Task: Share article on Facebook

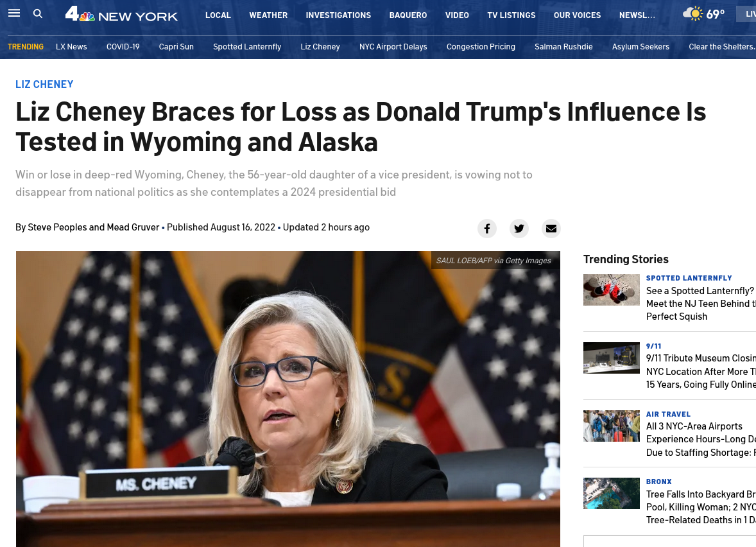Action: tap(487, 228)
